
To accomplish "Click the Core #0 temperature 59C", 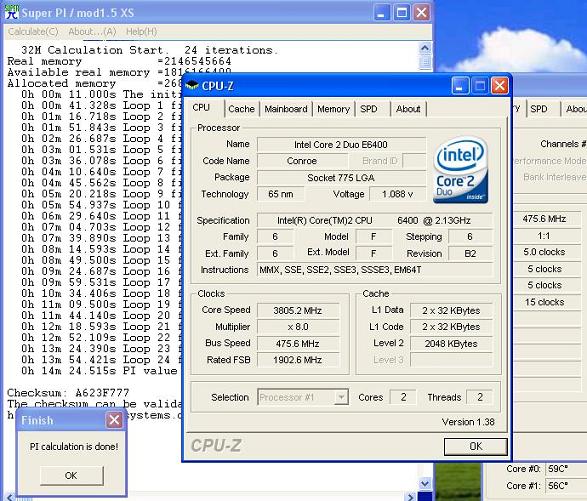I will pyautogui.click(x=558, y=469).
